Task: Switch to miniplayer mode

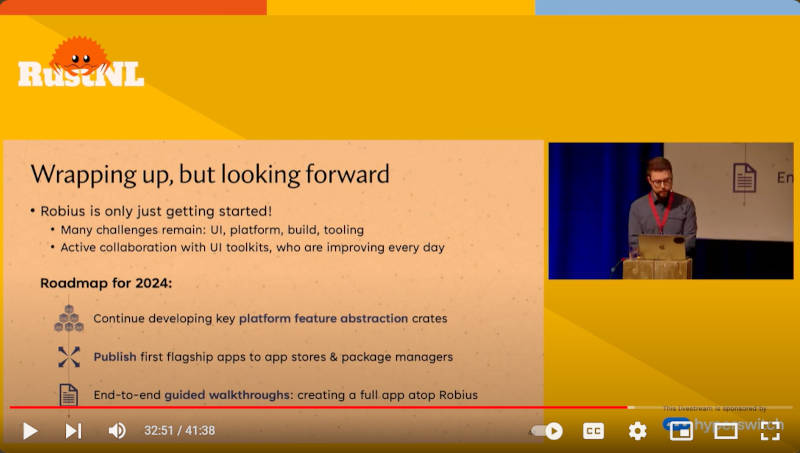Action: coord(681,431)
